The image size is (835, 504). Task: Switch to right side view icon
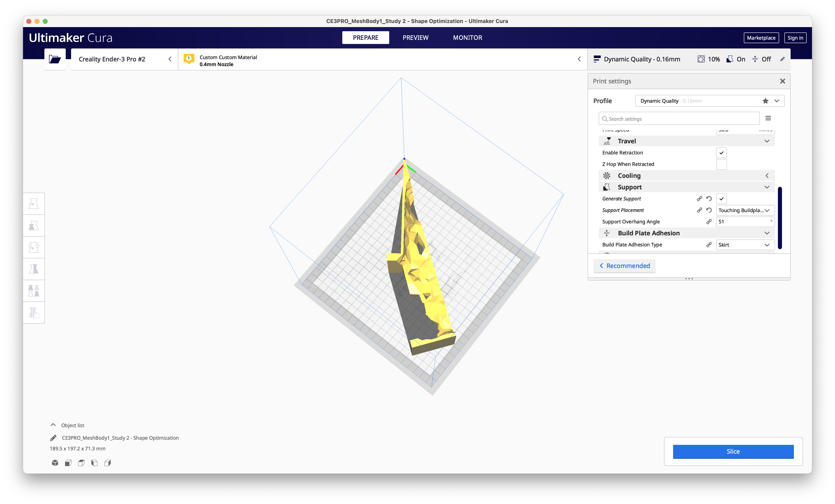tap(107, 463)
